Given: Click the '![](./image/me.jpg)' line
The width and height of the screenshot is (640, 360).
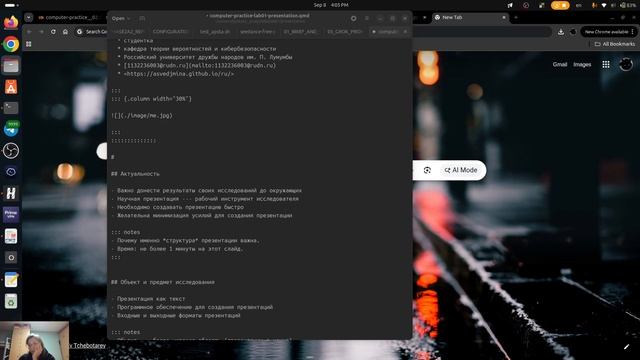Looking at the screenshot, I should 142,116.
